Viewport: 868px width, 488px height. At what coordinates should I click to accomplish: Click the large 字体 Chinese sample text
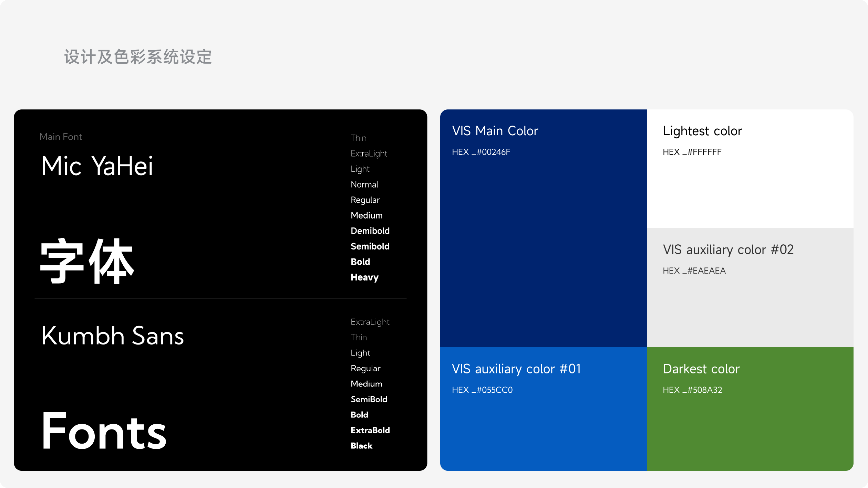coord(87,262)
